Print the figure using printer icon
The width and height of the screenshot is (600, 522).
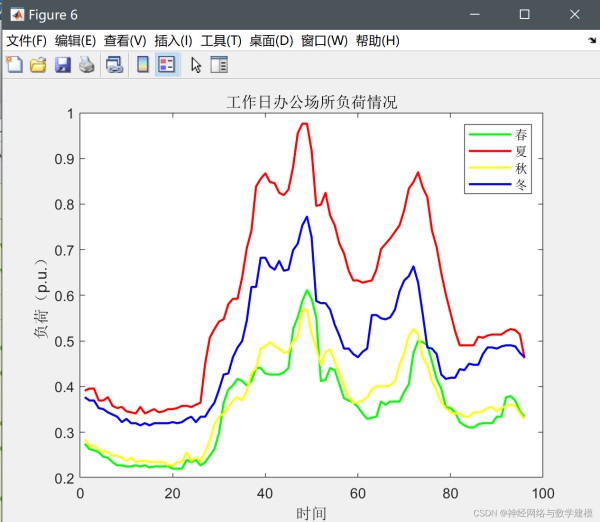(x=87, y=65)
